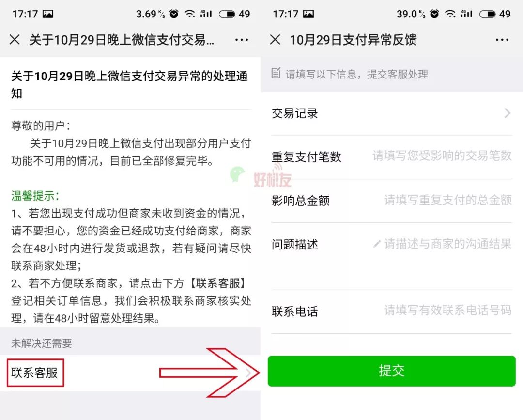This screenshot has height=420, width=523.
Task: Expand 交易记录 using its chevron arrow
Action: 507,113
